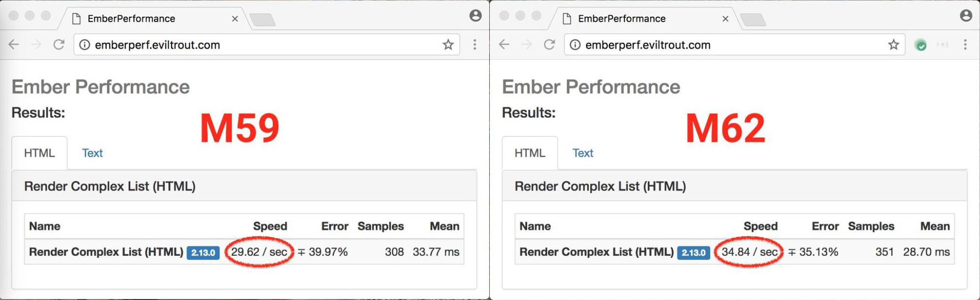Select HTML tab in left window
This screenshot has width=980, height=300.
pyautogui.click(x=39, y=153)
